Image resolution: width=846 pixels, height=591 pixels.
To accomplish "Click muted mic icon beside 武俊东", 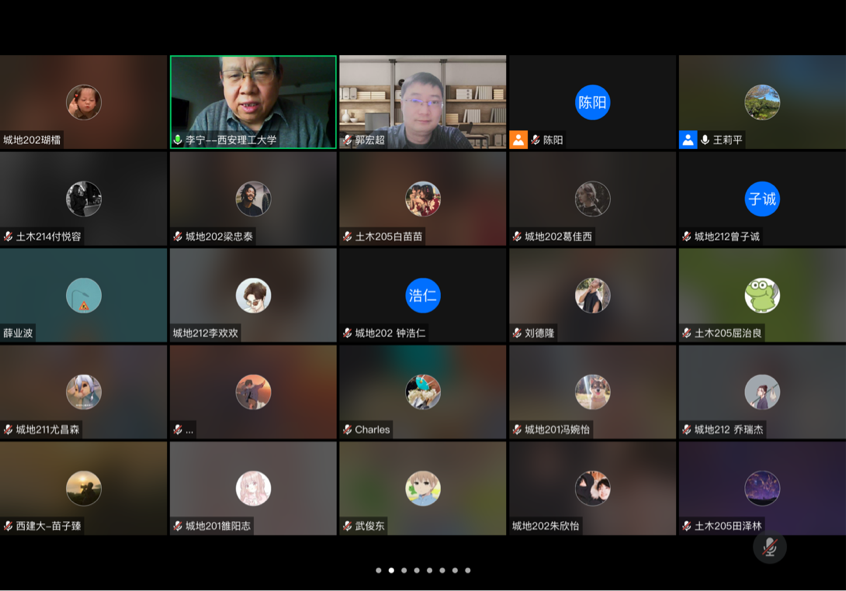I will coord(347,526).
